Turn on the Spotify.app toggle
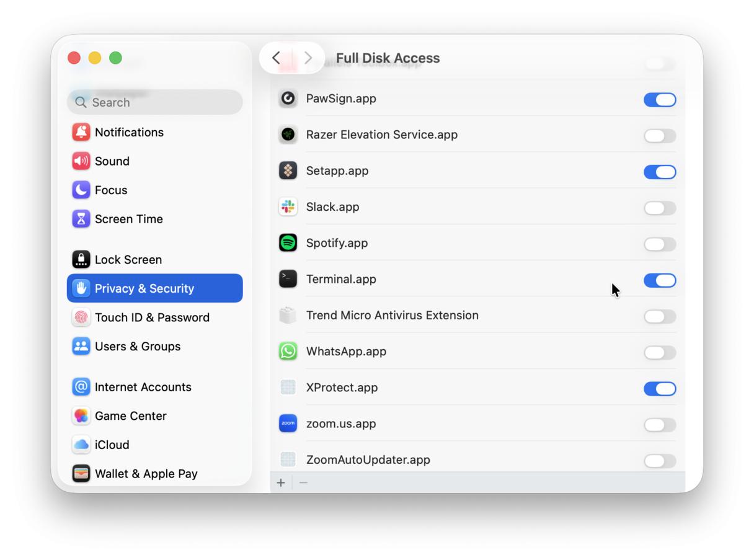The height and width of the screenshot is (560, 754). pos(660,244)
